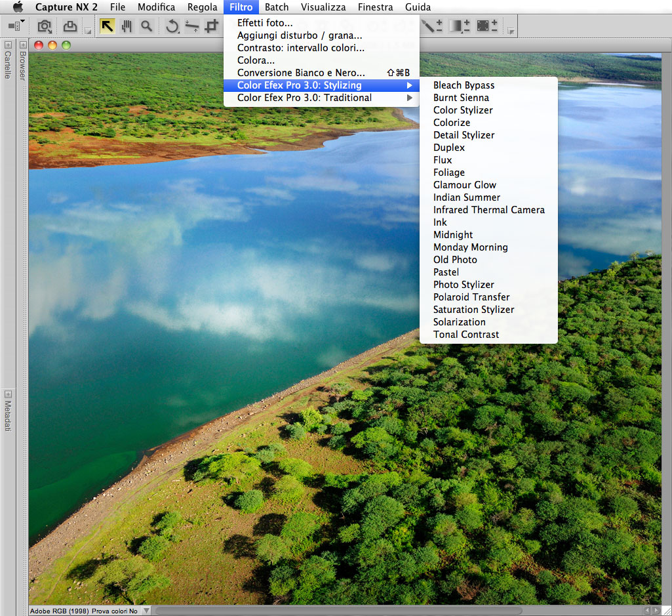This screenshot has width=672, height=616.
Task: Expand the Browser side panel
Action: (23, 45)
